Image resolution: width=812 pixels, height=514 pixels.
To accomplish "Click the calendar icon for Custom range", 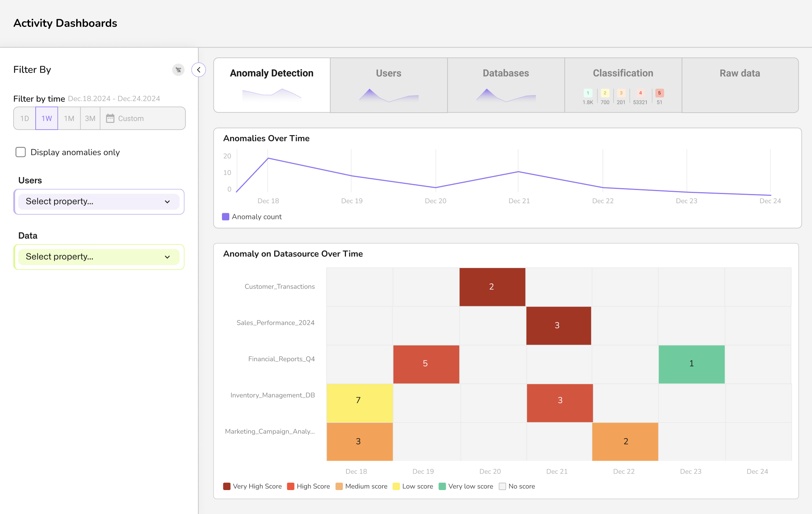I will (x=110, y=118).
